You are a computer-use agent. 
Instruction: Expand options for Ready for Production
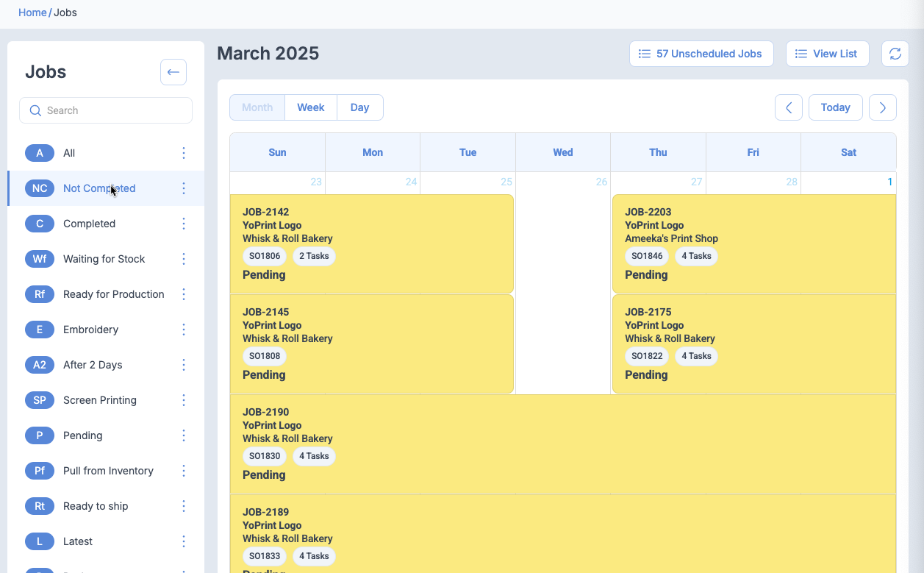tap(184, 294)
